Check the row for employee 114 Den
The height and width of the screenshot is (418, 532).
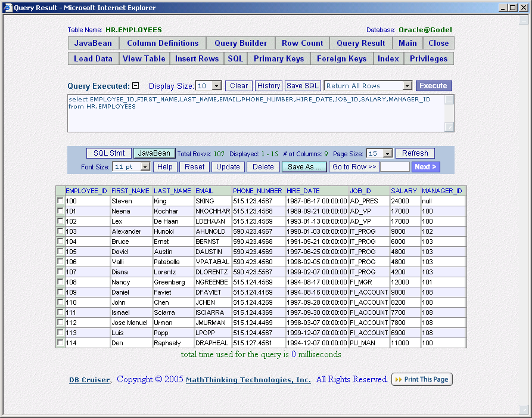click(x=60, y=343)
